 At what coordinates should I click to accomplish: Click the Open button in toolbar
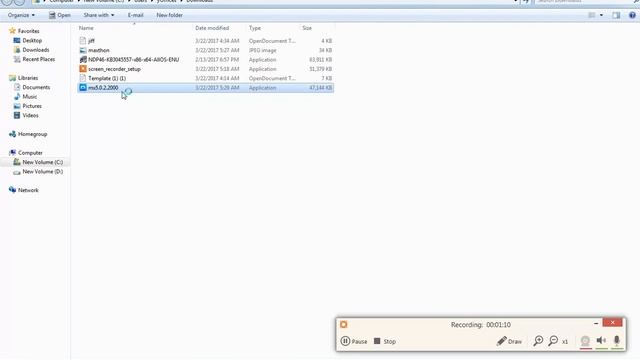click(x=60, y=15)
